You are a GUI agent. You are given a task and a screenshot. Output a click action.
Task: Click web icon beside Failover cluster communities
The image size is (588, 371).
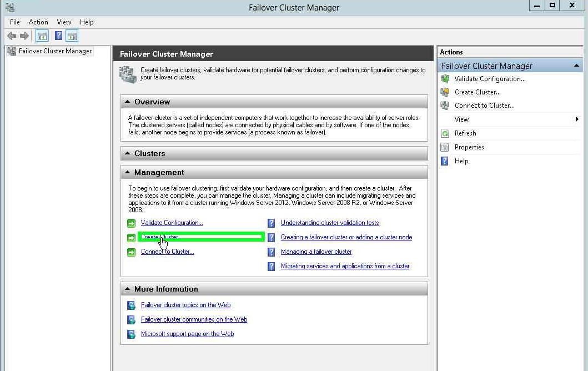[131, 319]
